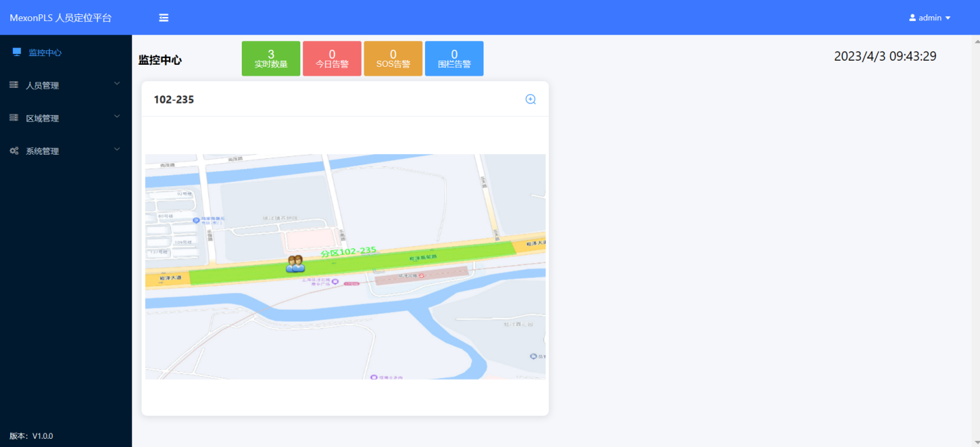Click the admin user avatar icon
This screenshot has height=447, width=980.
[913, 18]
